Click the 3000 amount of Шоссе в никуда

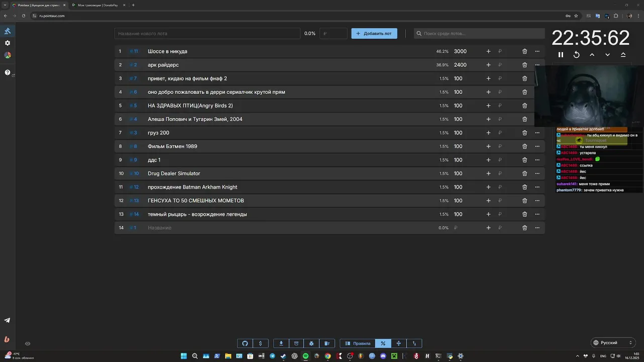coord(460,51)
